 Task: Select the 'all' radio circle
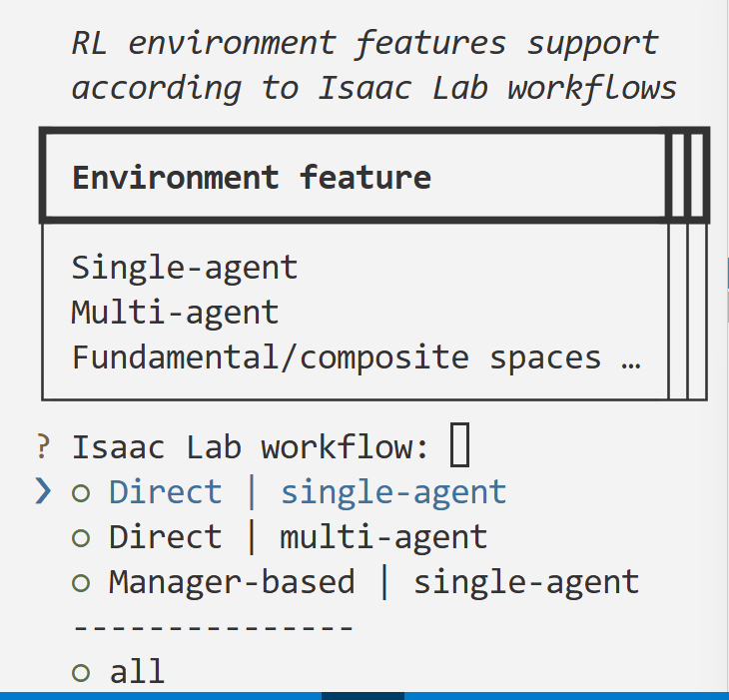click(81, 672)
